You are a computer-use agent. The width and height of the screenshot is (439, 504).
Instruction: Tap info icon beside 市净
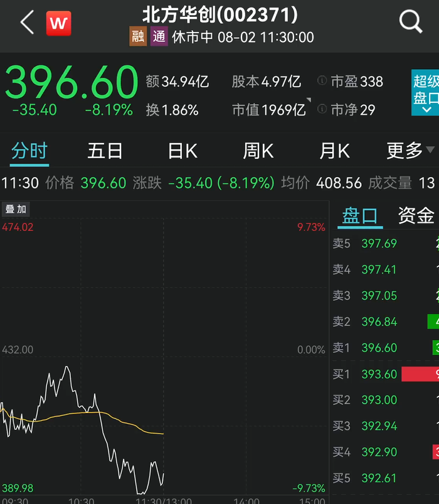(322, 110)
